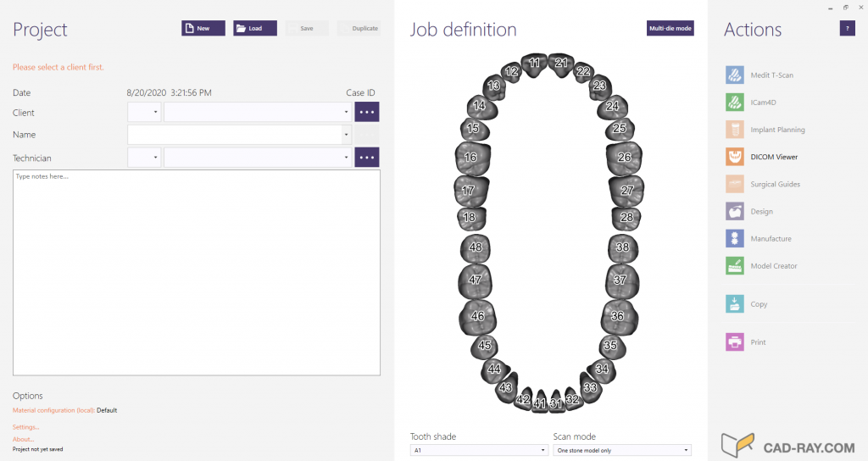The image size is (868, 461).
Task: Click the Design action icon
Action: (x=735, y=211)
